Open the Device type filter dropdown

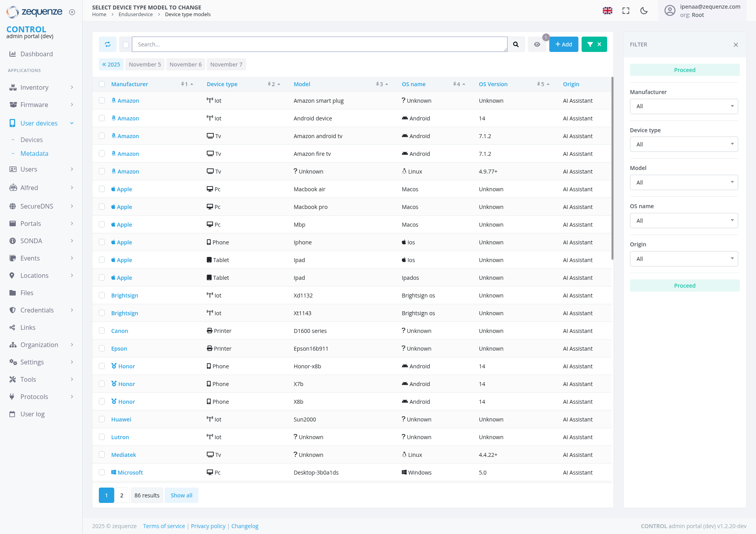click(x=684, y=144)
